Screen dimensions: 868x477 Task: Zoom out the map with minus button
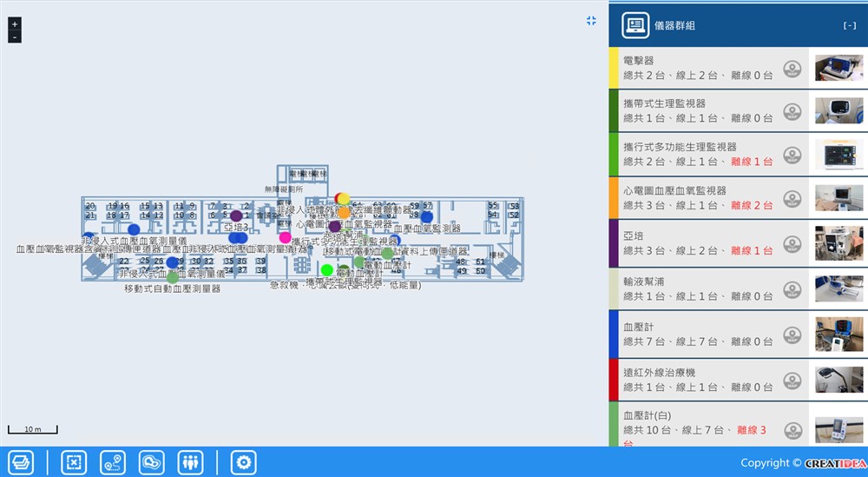(14, 37)
